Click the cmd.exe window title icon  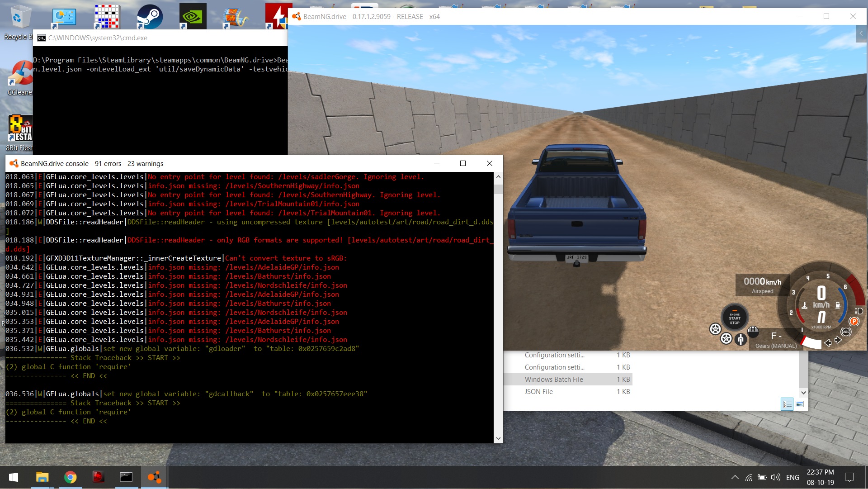[41, 38]
